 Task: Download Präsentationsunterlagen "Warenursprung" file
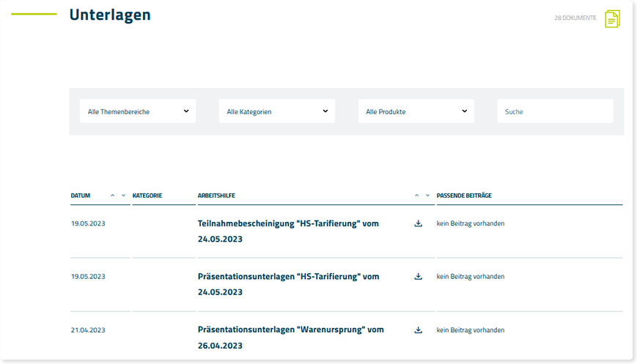pyautogui.click(x=419, y=330)
